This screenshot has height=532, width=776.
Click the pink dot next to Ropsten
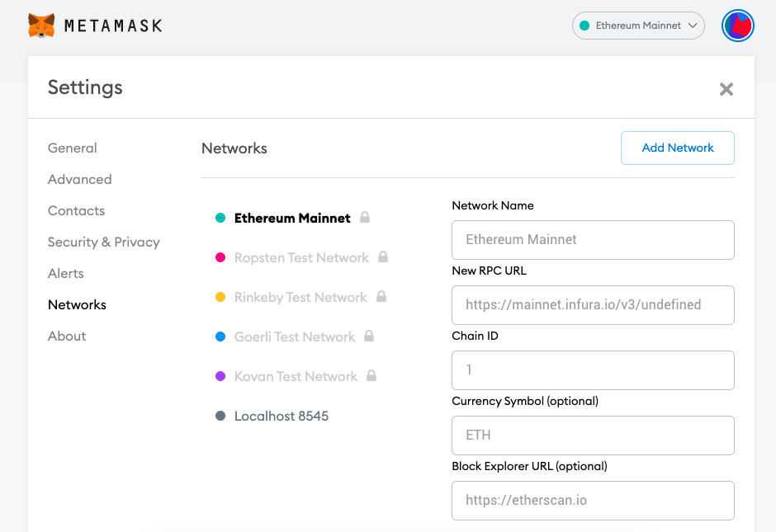[220, 257]
